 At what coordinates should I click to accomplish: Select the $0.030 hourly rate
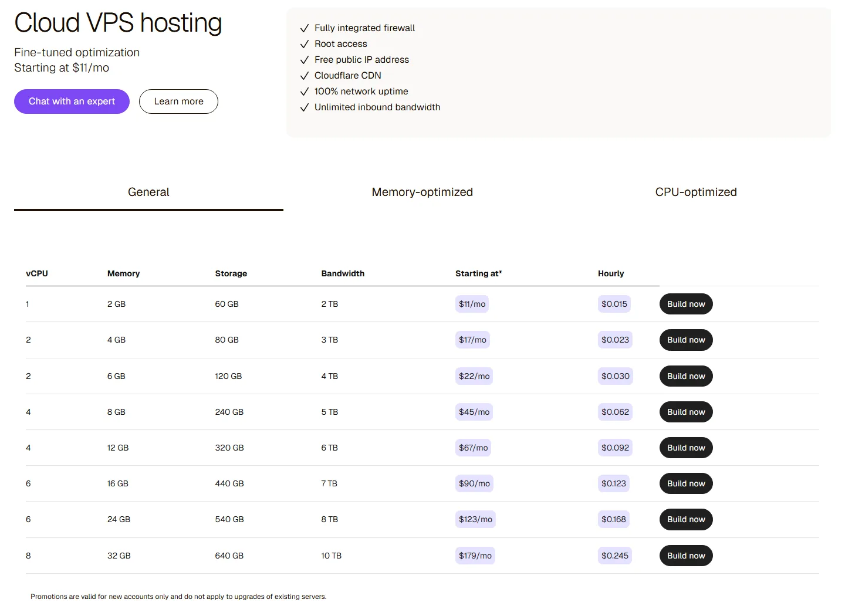pyautogui.click(x=616, y=376)
